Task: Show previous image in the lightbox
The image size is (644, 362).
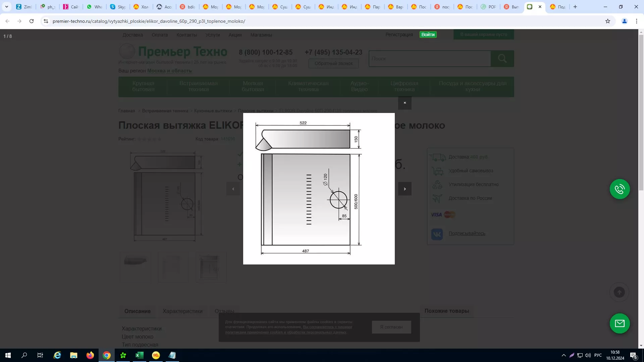Action: coord(233,189)
